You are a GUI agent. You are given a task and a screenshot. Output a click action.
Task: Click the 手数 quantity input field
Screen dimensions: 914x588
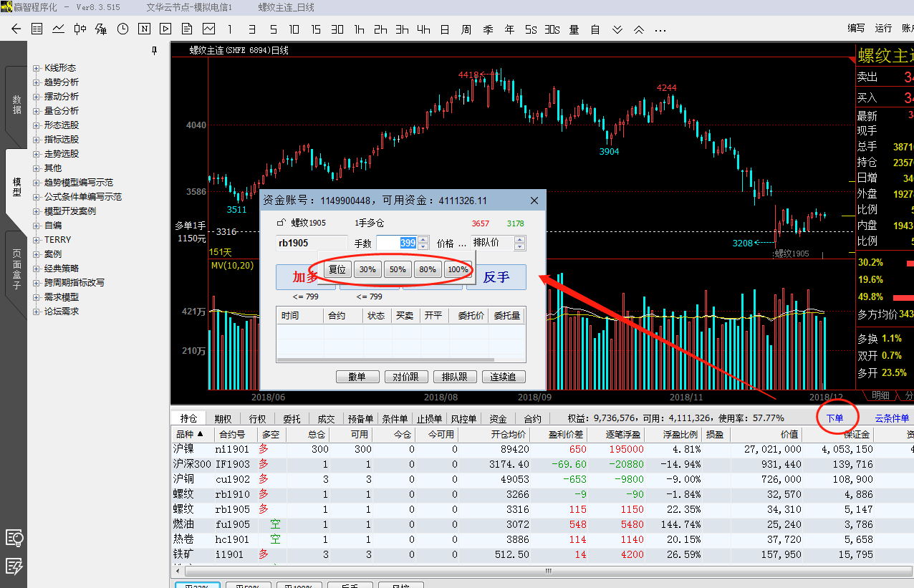398,243
